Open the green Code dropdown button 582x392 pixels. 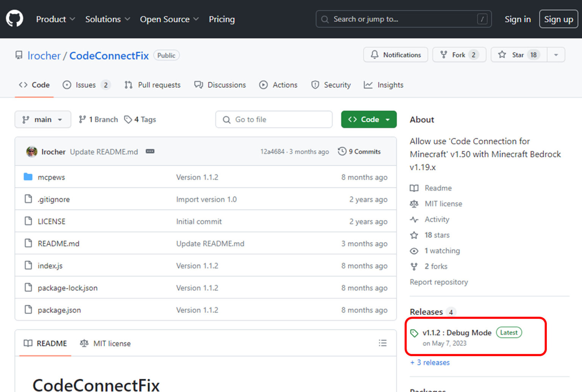tap(369, 119)
